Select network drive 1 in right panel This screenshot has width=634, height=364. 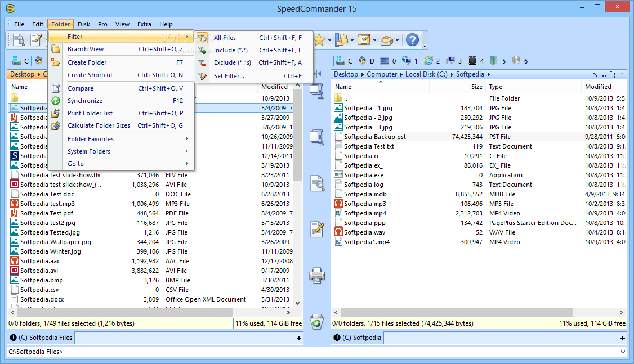[409, 61]
